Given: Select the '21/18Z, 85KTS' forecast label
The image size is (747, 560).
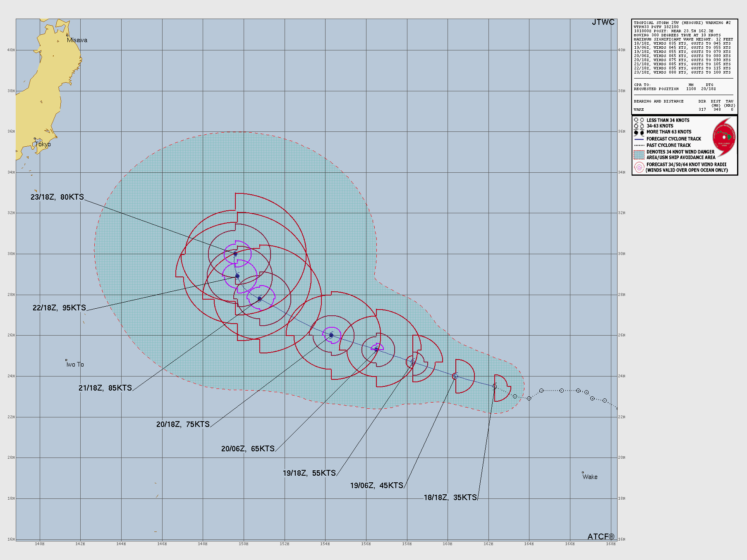Looking at the screenshot, I should 105,388.
